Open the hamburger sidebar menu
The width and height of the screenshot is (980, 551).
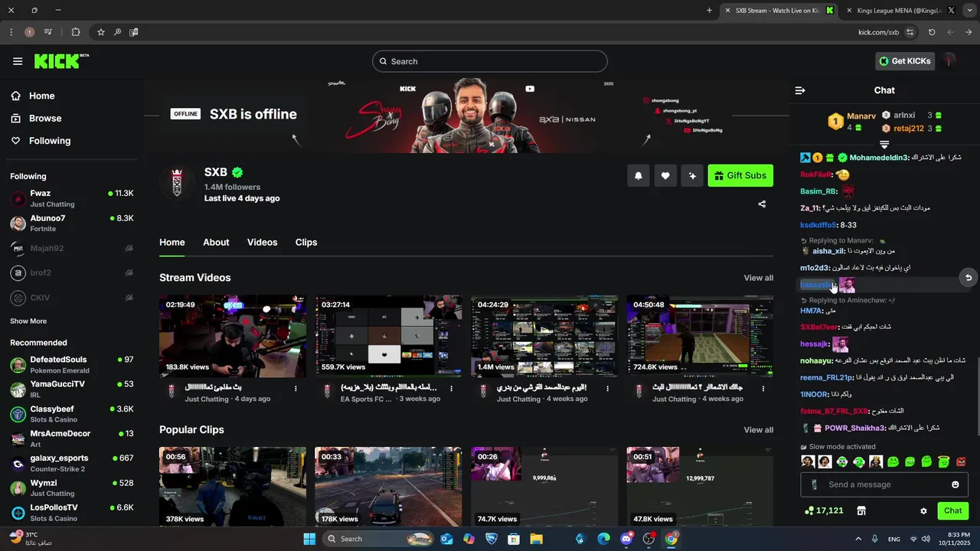click(18, 61)
